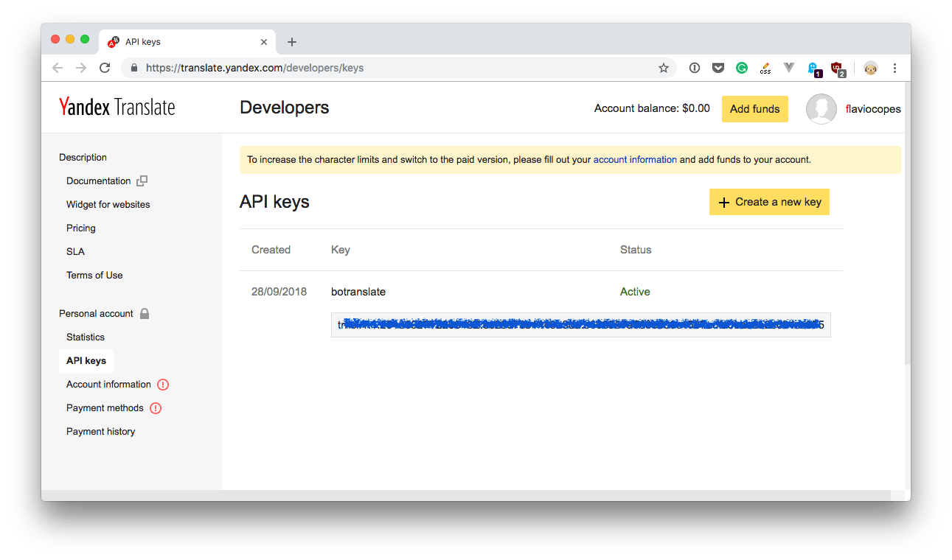The height and width of the screenshot is (560, 952).
Task: Open the SLA sidebar link
Action: point(75,251)
